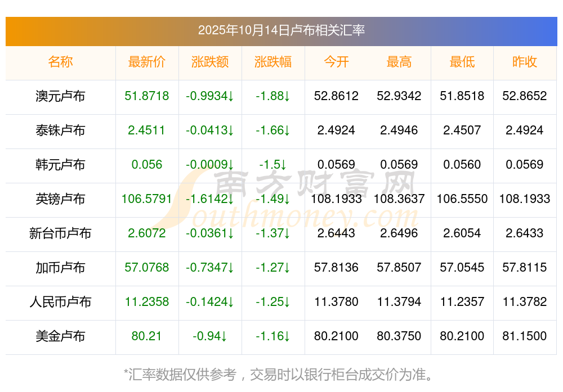Image resolution: width=563 pixels, height=392 pixels.
Task: Open the 新台币卢布 row
Action: (x=60, y=233)
